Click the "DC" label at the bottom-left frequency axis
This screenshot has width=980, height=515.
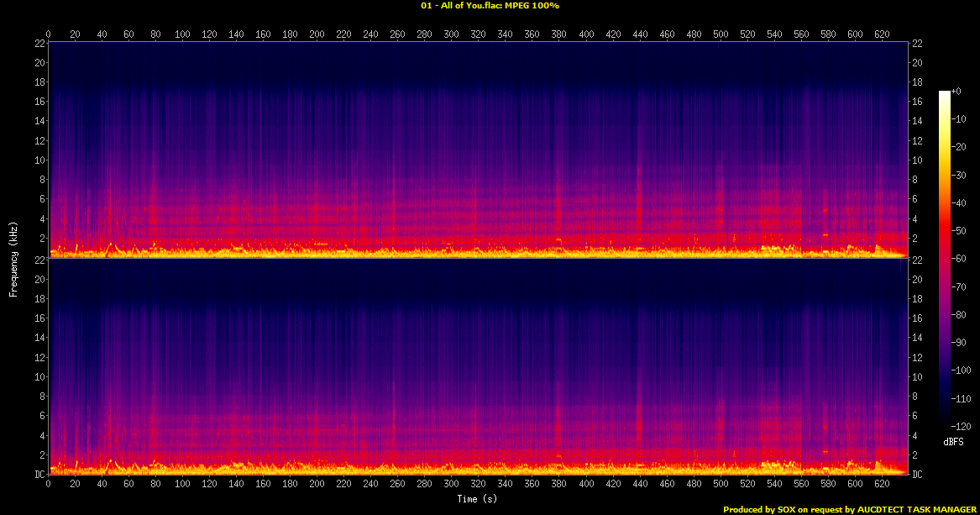(38, 475)
